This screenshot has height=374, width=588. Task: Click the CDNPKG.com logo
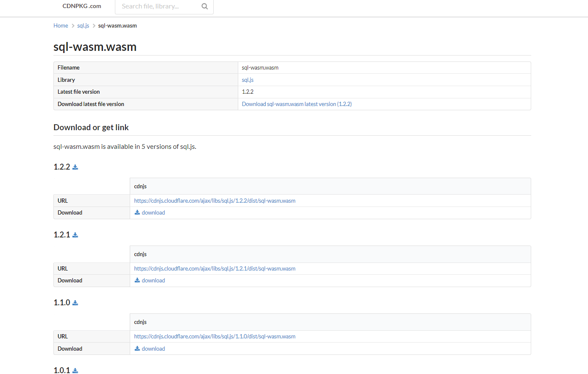click(x=81, y=6)
